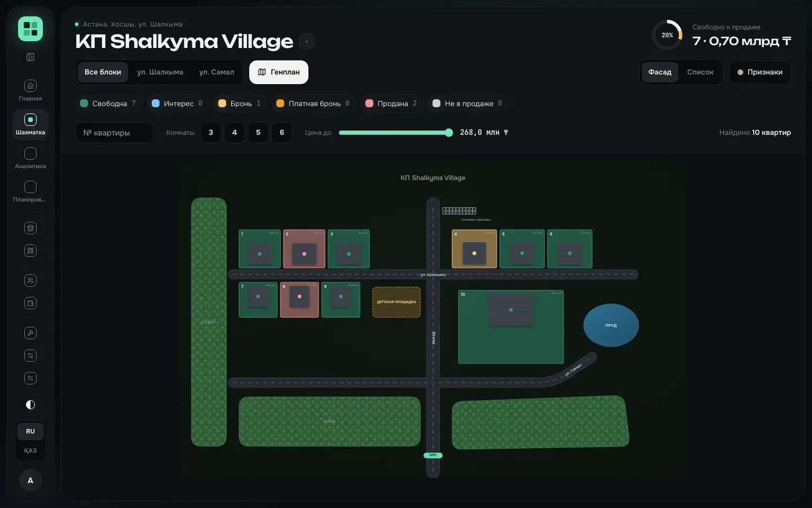812x508 pixels.
Task: Select the large plot 10 on the map
Action: (511, 327)
